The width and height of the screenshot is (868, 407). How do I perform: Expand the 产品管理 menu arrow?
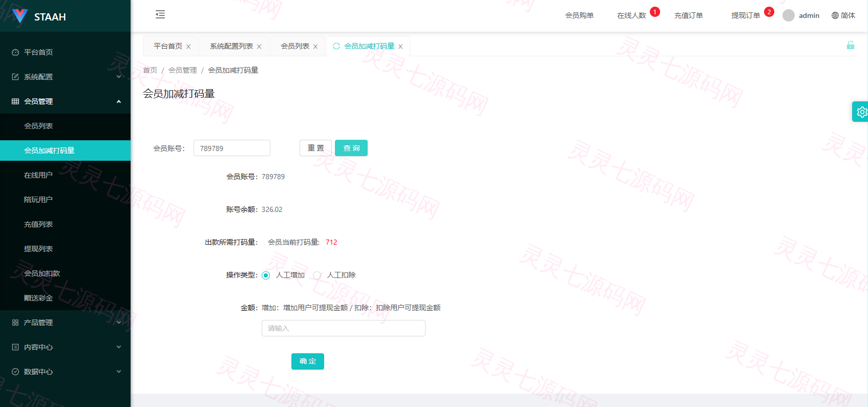[x=119, y=323]
